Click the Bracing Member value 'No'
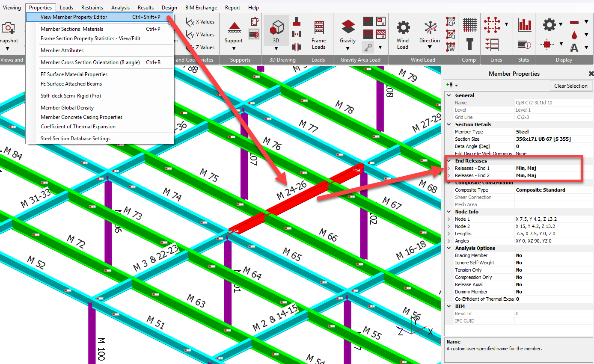Screen dimensions: 594x364 [x=519, y=255]
